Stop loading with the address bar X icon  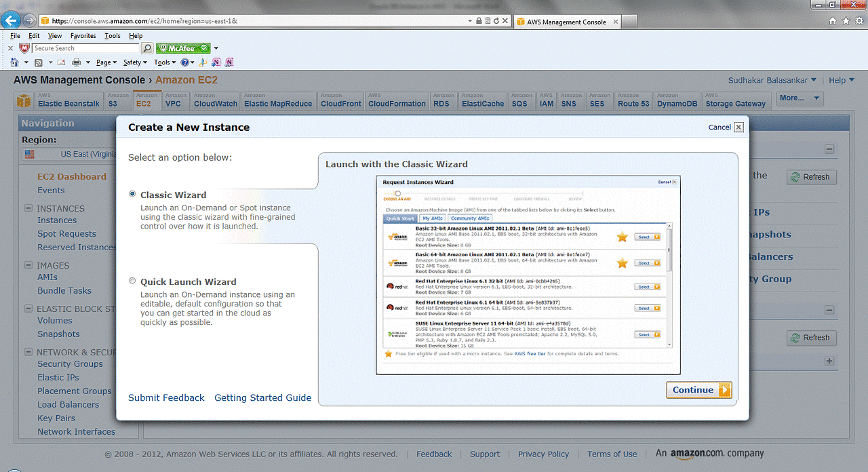pyautogui.click(x=505, y=21)
